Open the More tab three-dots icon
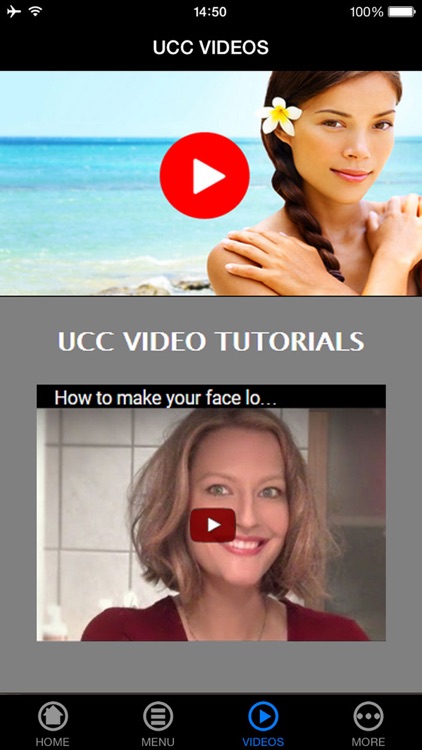 click(368, 716)
